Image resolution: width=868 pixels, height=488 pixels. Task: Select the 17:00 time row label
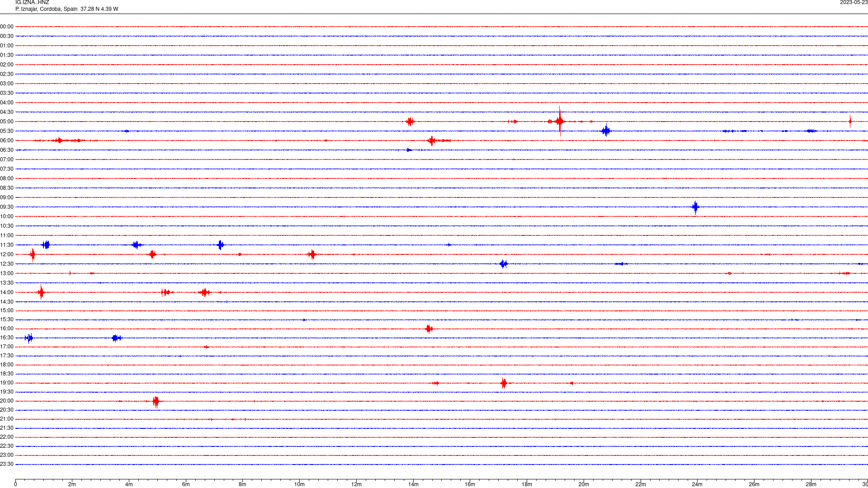(x=7, y=347)
